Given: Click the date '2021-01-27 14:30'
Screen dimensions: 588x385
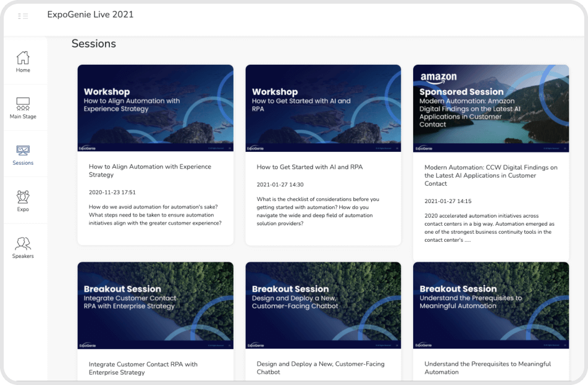Looking at the screenshot, I should point(280,184).
